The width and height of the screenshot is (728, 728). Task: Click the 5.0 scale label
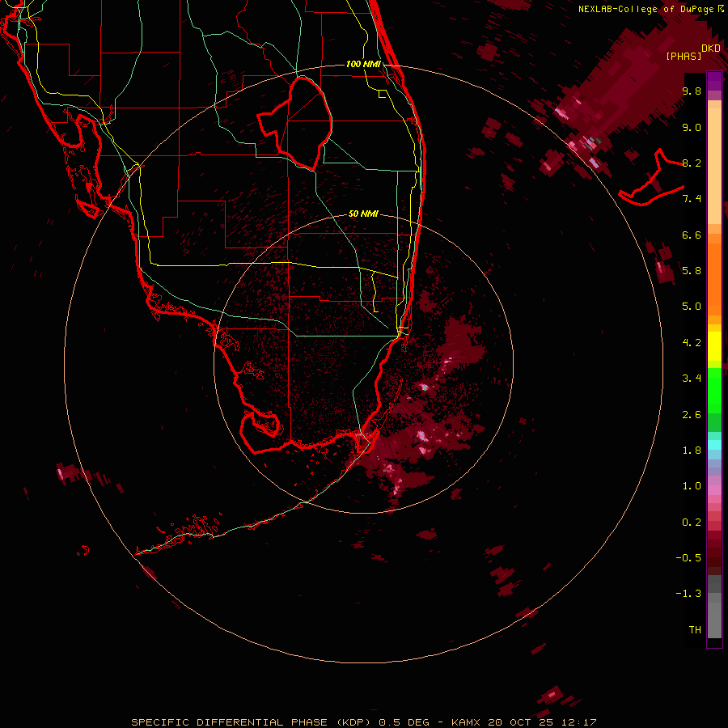coord(692,307)
